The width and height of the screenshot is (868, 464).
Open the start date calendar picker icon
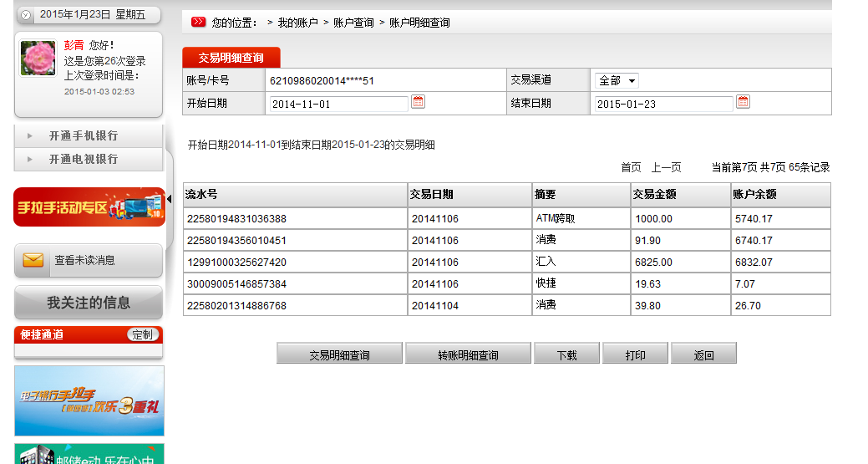pyautogui.click(x=419, y=102)
